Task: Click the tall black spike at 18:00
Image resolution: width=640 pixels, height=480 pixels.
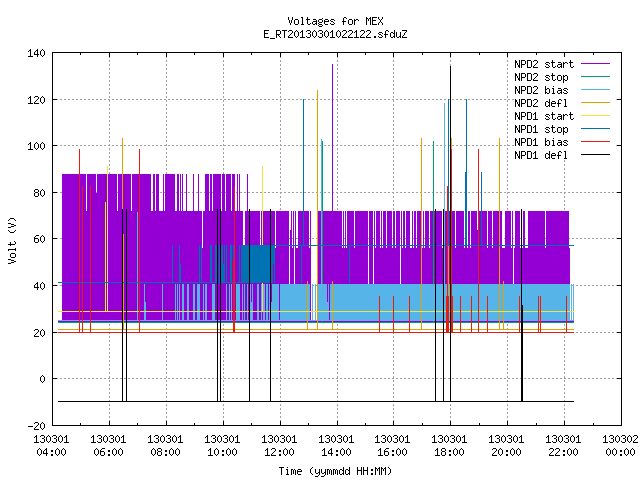Action: pos(450,233)
